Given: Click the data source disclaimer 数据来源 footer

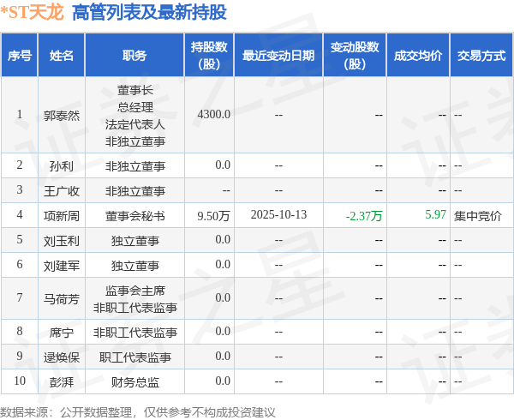Looking at the screenshot, I should [138, 412].
